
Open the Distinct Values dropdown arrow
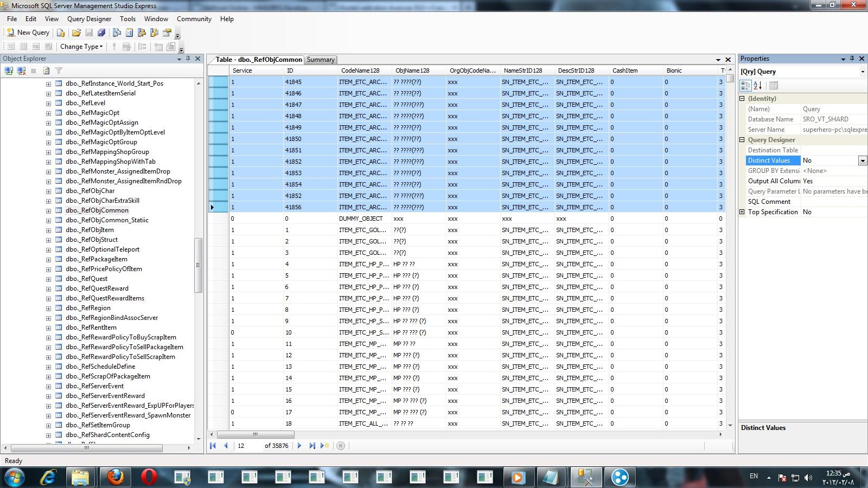[862, 160]
